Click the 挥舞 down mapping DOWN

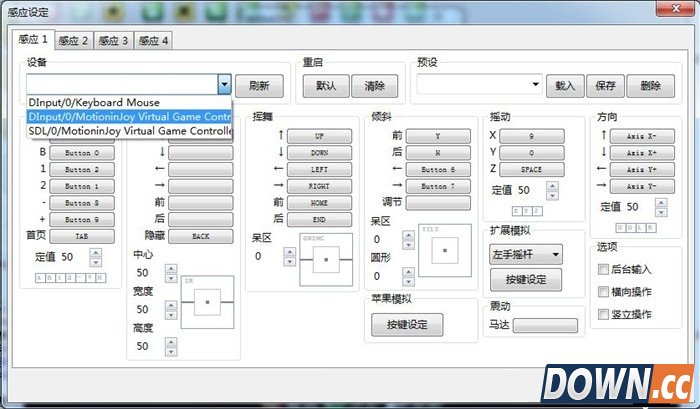tap(319, 153)
